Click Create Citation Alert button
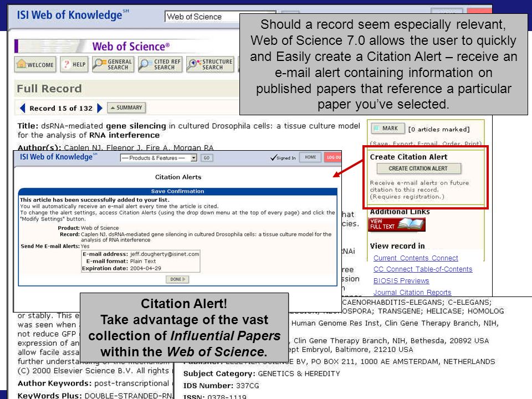532x399 pixels. coord(419,168)
